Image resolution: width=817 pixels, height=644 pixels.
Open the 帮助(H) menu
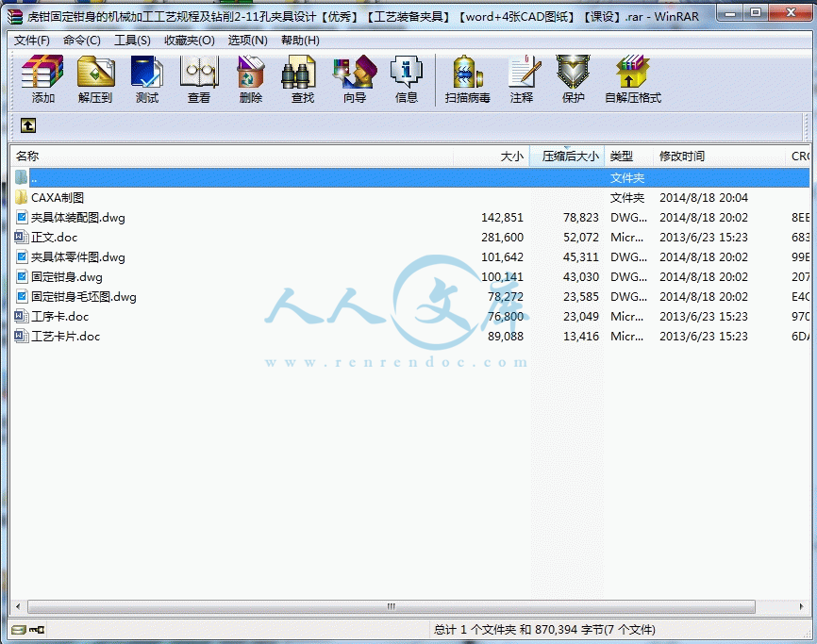tap(300, 41)
